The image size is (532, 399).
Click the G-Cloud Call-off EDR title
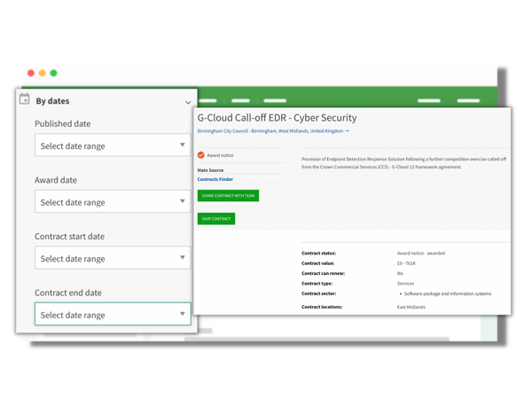point(277,118)
